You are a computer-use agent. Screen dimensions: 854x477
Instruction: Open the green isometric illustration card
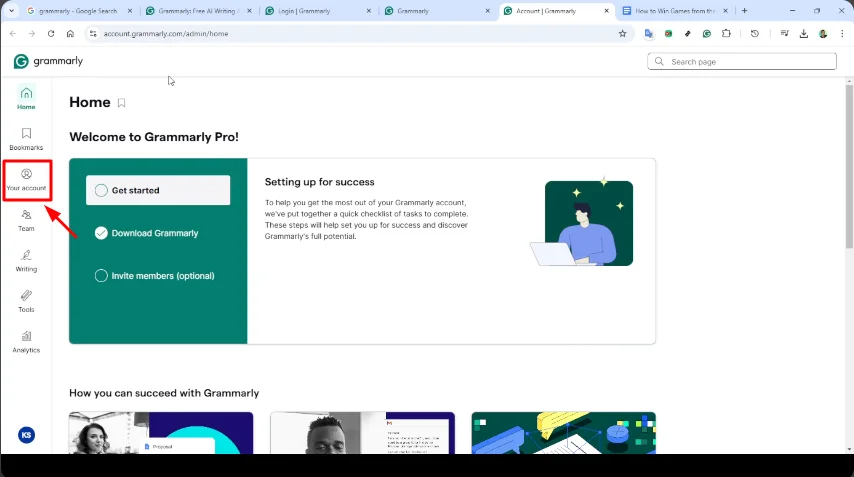click(x=564, y=433)
